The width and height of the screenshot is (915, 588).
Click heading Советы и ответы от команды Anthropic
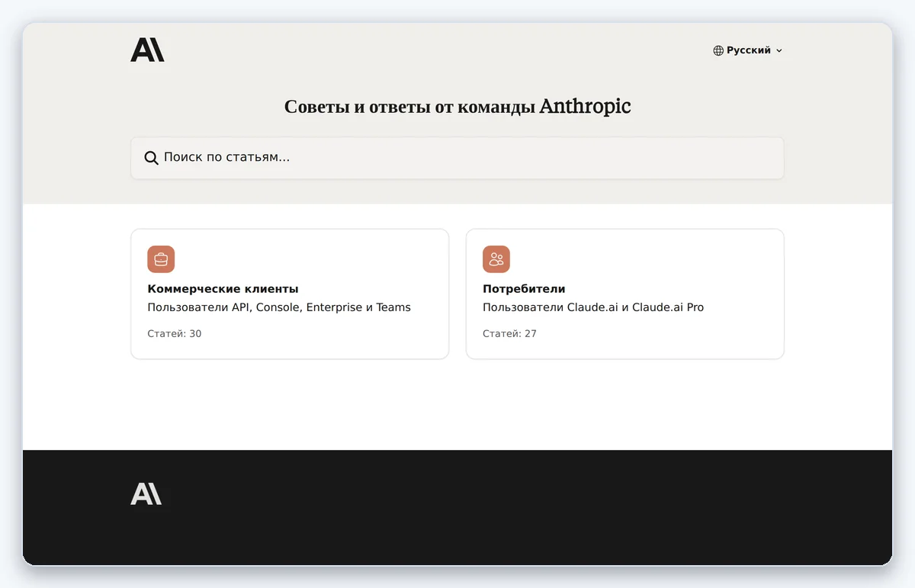[x=457, y=107]
